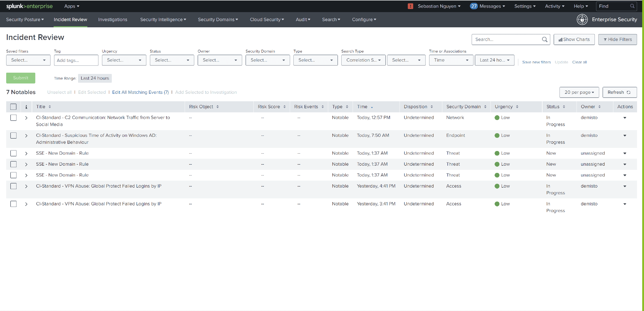Viewport: 644px width, 311px height.
Task: Open actions menu for first SSE New Domain row
Action: click(625, 153)
